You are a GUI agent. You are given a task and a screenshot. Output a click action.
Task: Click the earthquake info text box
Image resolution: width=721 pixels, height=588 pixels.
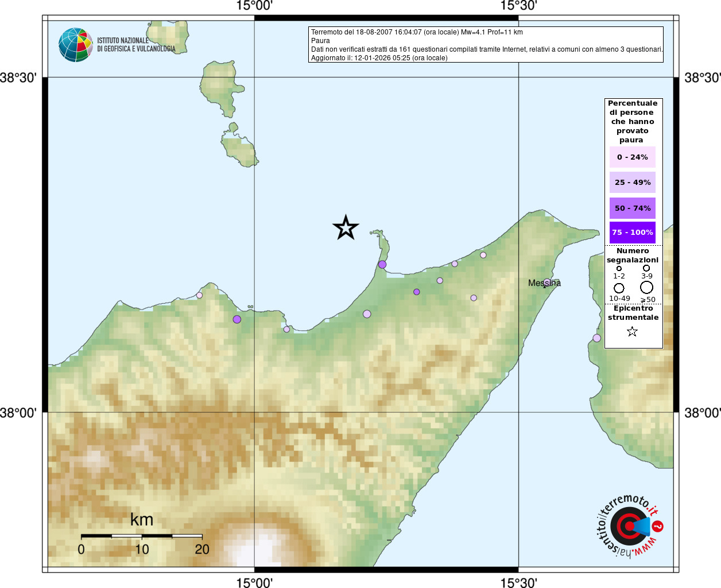point(486,44)
